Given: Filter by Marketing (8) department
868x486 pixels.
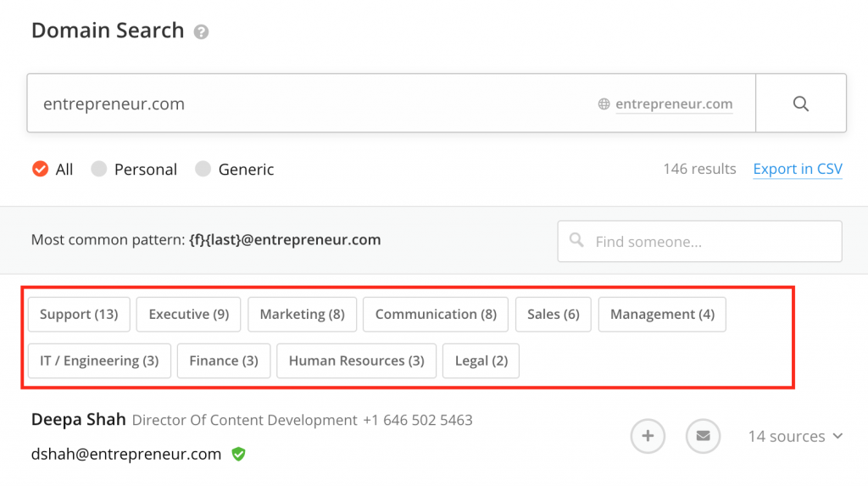Looking at the screenshot, I should pos(303,314).
